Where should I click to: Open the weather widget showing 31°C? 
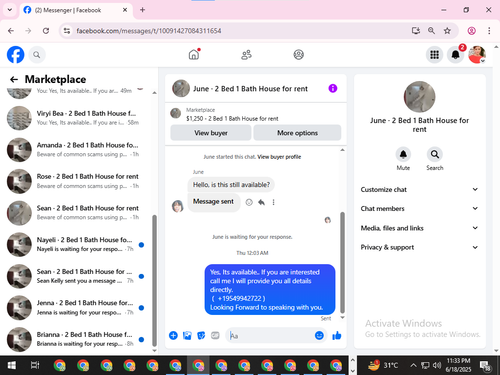(x=383, y=365)
